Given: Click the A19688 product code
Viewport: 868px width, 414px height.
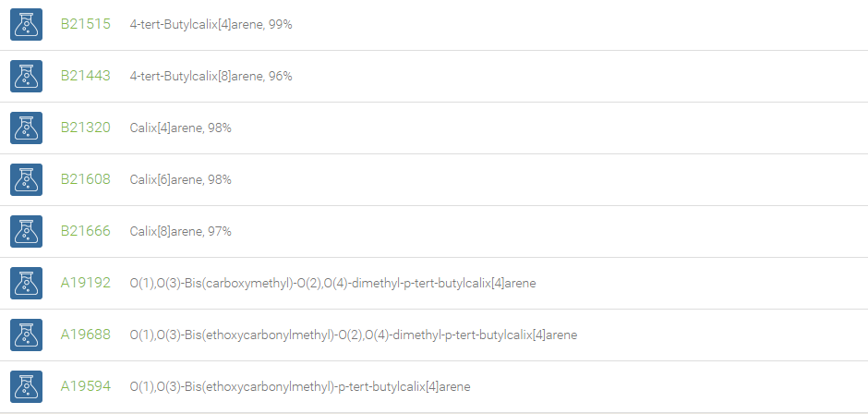Looking at the screenshot, I should point(85,335).
